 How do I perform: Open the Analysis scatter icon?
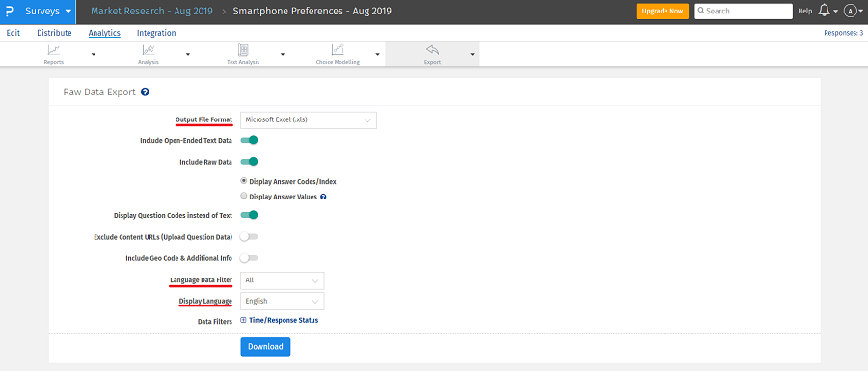(149, 50)
